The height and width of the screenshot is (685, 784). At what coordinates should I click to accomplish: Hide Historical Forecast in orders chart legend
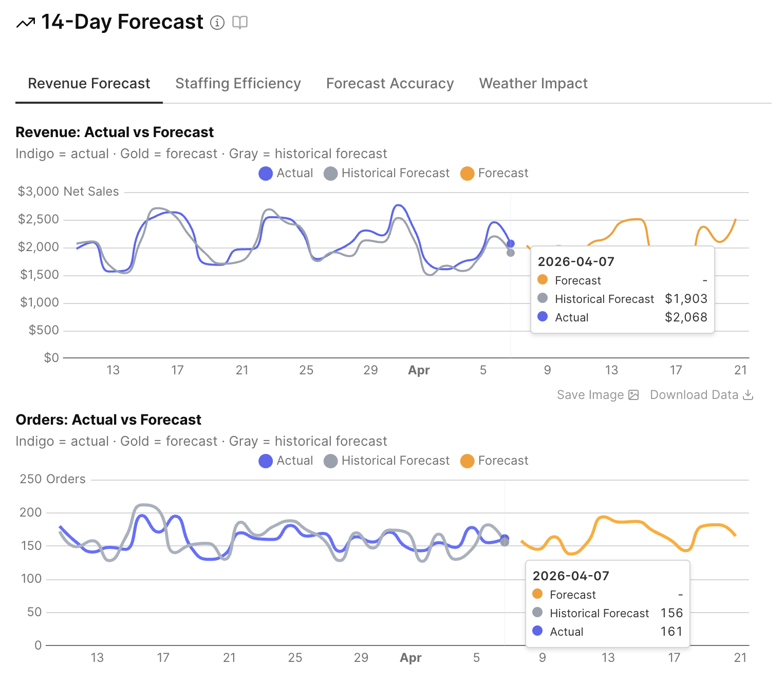386,461
